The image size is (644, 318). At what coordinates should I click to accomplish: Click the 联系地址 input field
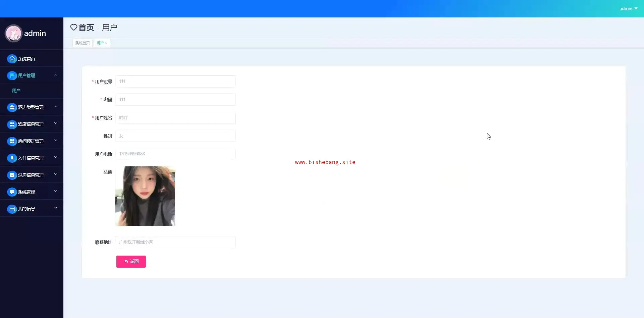pyautogui.click(x=175, y=242)
